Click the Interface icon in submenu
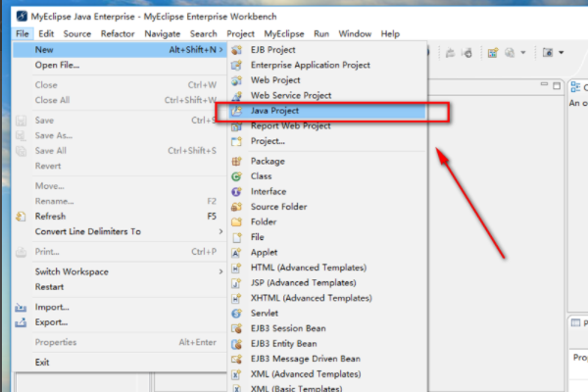Viewport: 588px width, 392px height. [x=236, y=192]
